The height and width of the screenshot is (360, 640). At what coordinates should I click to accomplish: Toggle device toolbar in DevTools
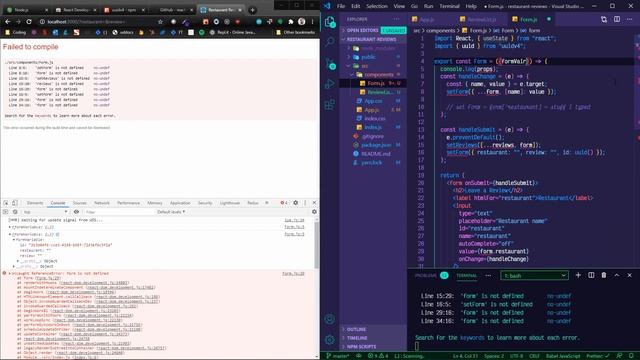pos(15,203)
